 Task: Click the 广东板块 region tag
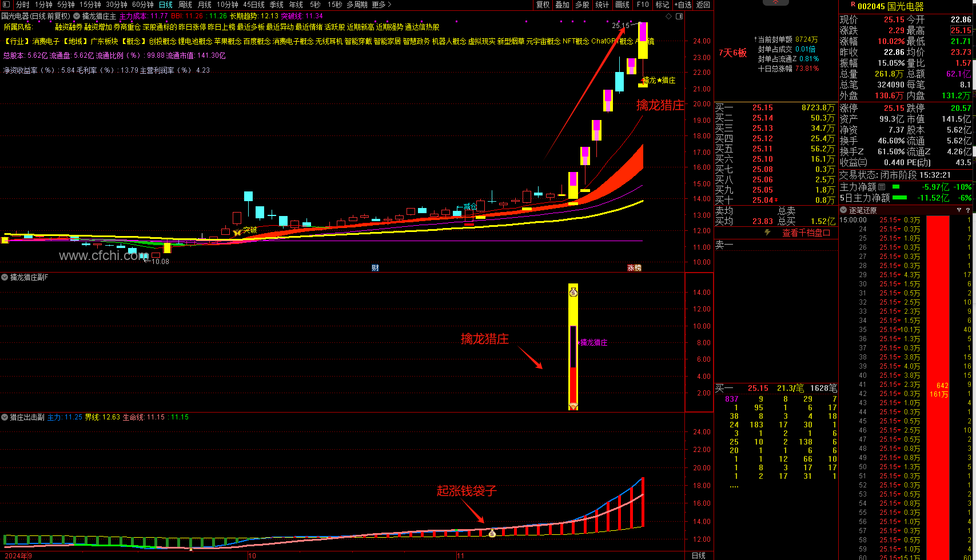coord(104,41)
